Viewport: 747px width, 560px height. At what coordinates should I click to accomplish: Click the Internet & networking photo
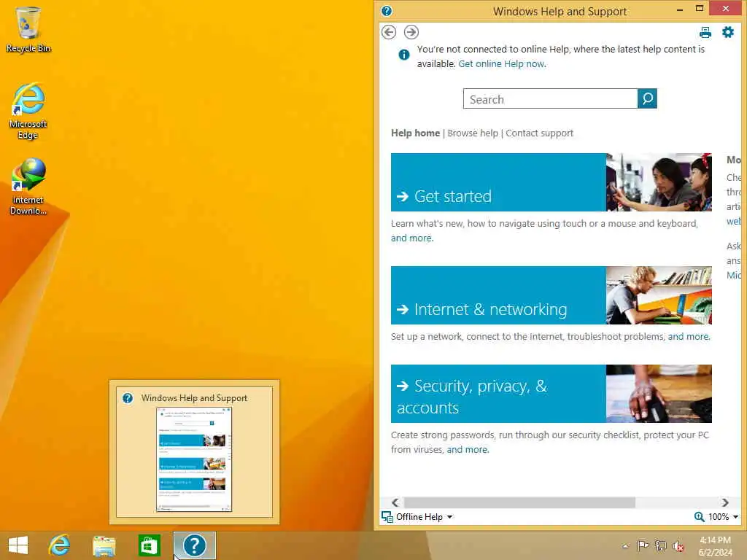tap(659, 295)
